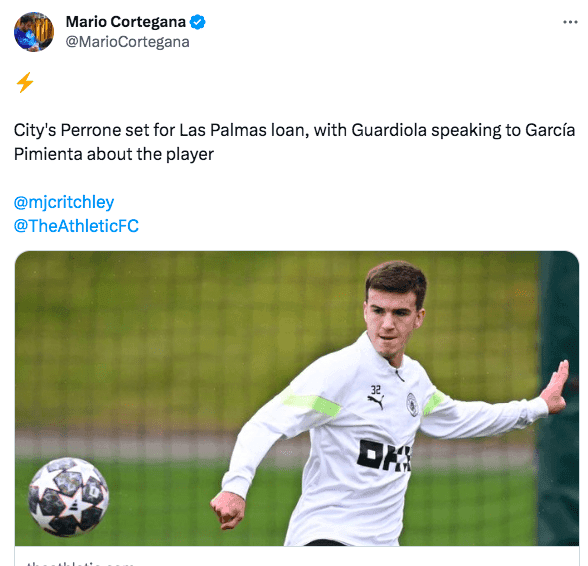Open the @MarioCortegana handle

point(128,42)
